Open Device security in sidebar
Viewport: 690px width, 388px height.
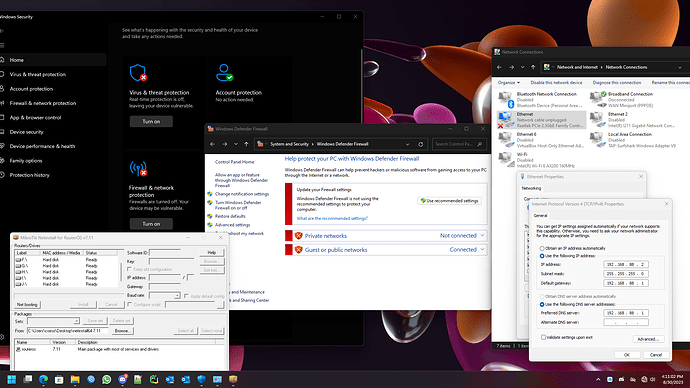point(53,132)
